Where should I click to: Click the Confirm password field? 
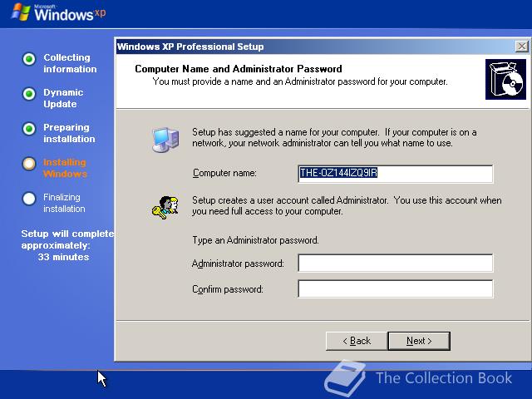click(x=396, y=288)
